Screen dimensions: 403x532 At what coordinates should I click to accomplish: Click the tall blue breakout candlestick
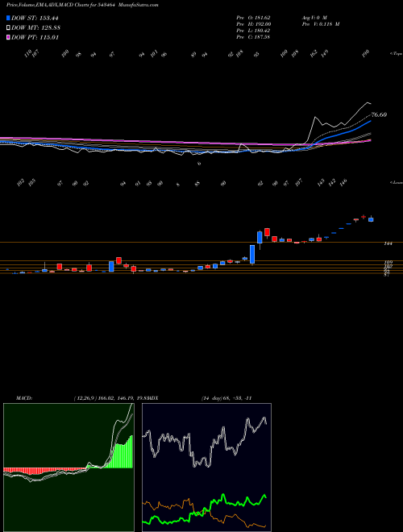click(x=252, y=254)
